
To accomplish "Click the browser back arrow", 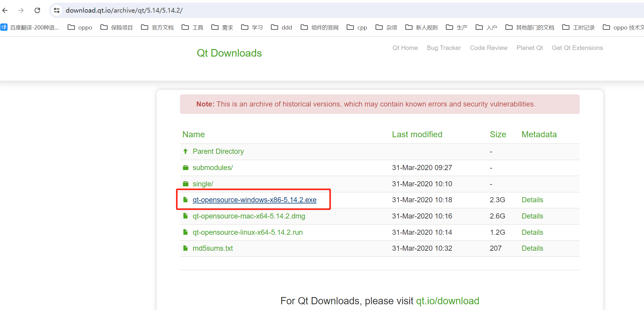I will click(x=5, y=11).
